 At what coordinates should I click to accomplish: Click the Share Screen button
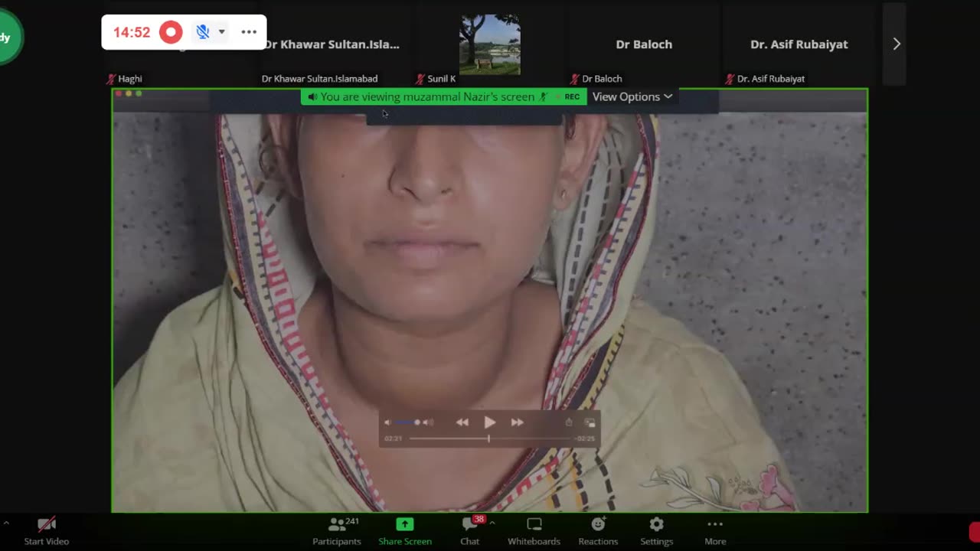tap(405, 530)
